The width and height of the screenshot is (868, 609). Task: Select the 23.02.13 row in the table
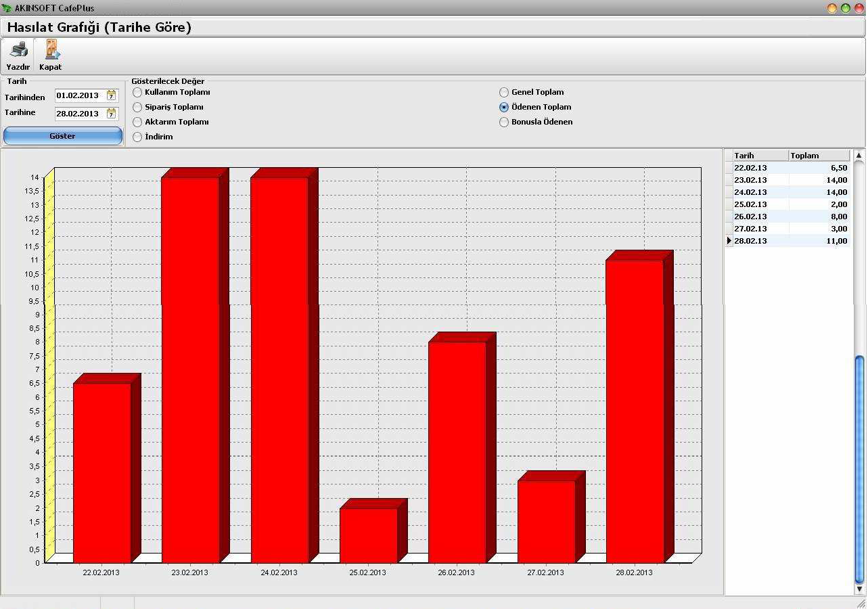pos(787,180)
